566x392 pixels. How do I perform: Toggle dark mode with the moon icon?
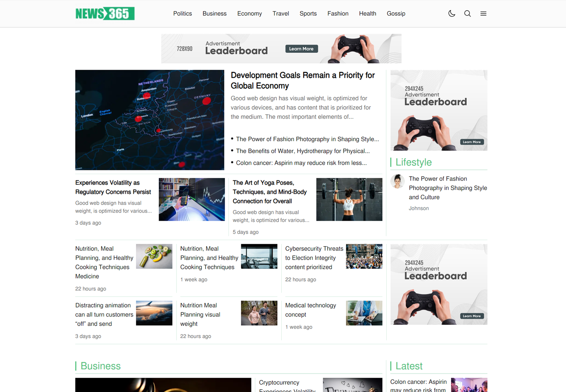click(452, 13)
